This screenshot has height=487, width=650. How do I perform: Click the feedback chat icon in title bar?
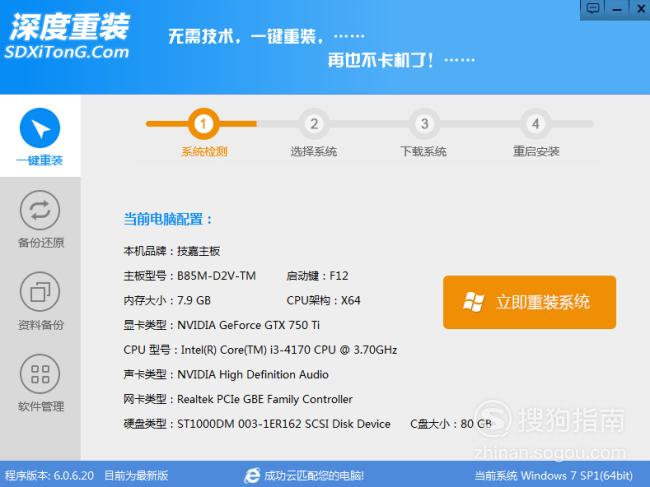coord(593,9)
